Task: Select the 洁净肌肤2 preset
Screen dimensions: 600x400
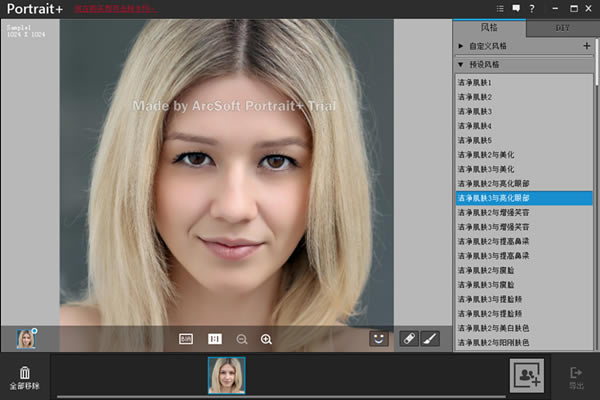Action: (x=524, y=97)
